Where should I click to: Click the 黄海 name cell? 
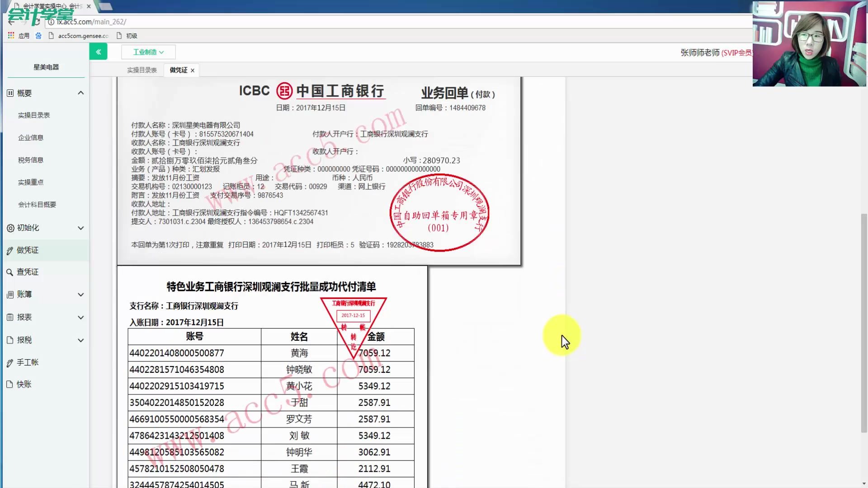click(x=299, y=353)
